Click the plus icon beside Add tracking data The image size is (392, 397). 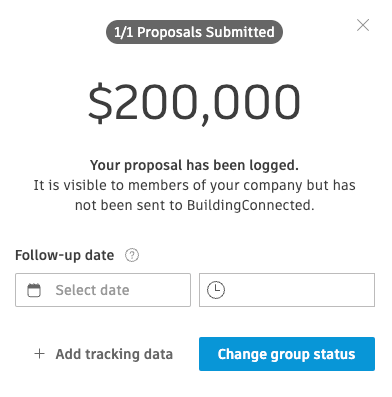[39, 354]
